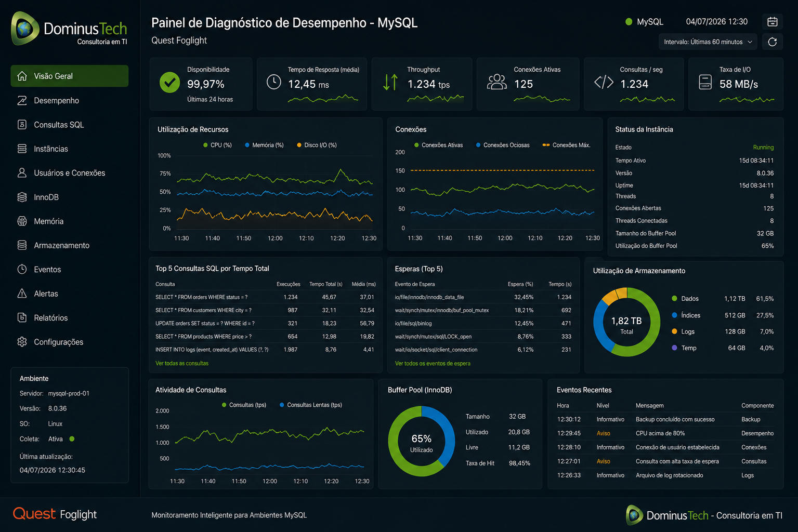The height and width of the screenshot is (532, 798).
Task: Click Ver todos os eventos de espera link
Action: pos(433,363)
